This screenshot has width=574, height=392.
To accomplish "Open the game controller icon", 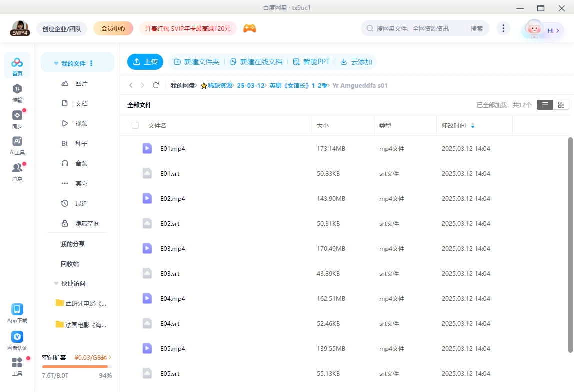I will [x=250, y=28].
